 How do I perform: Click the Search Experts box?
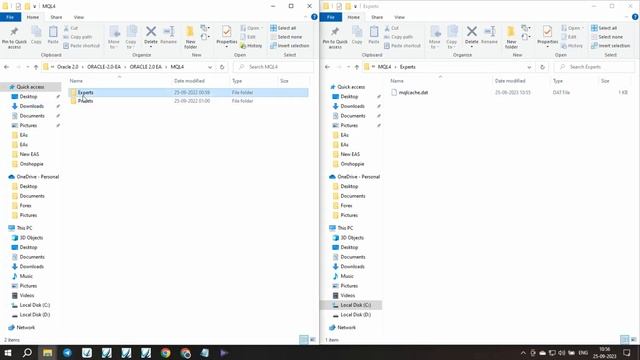pyautogui.click(x=594, y=67)
